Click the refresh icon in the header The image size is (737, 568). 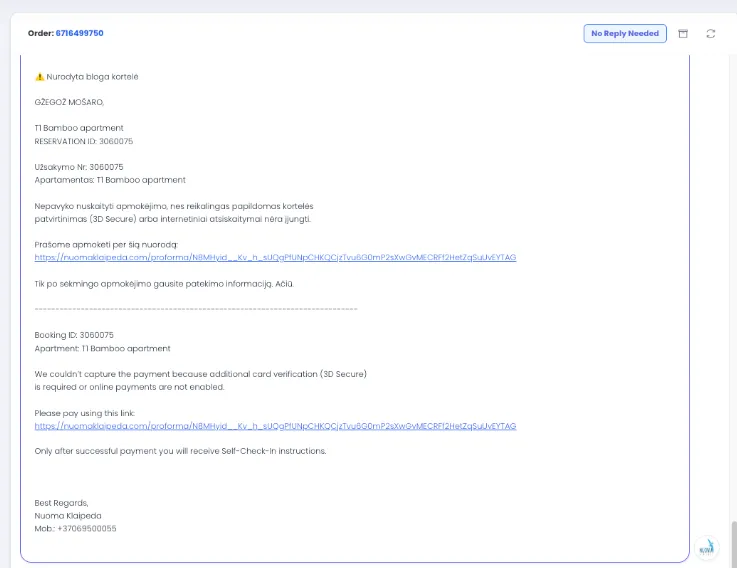click(711, 33)
